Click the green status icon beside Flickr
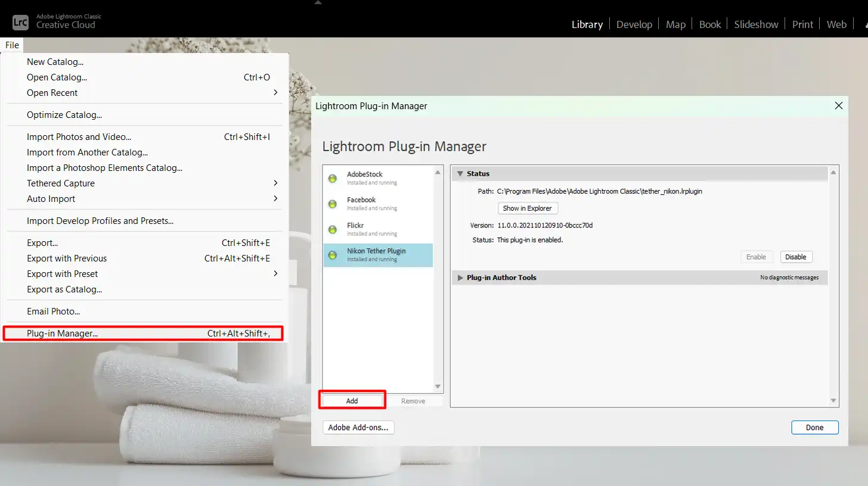This screenshot has height=486, width=868. pos(333,229)
